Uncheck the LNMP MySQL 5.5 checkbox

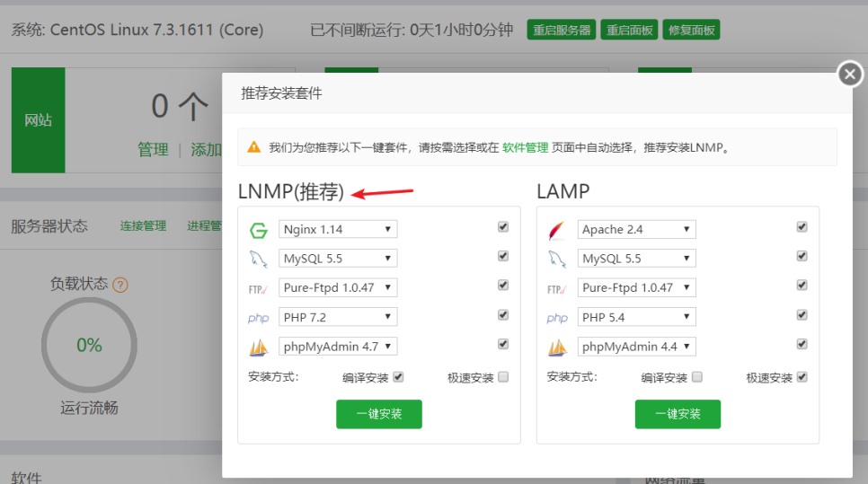tap(503, 256)
